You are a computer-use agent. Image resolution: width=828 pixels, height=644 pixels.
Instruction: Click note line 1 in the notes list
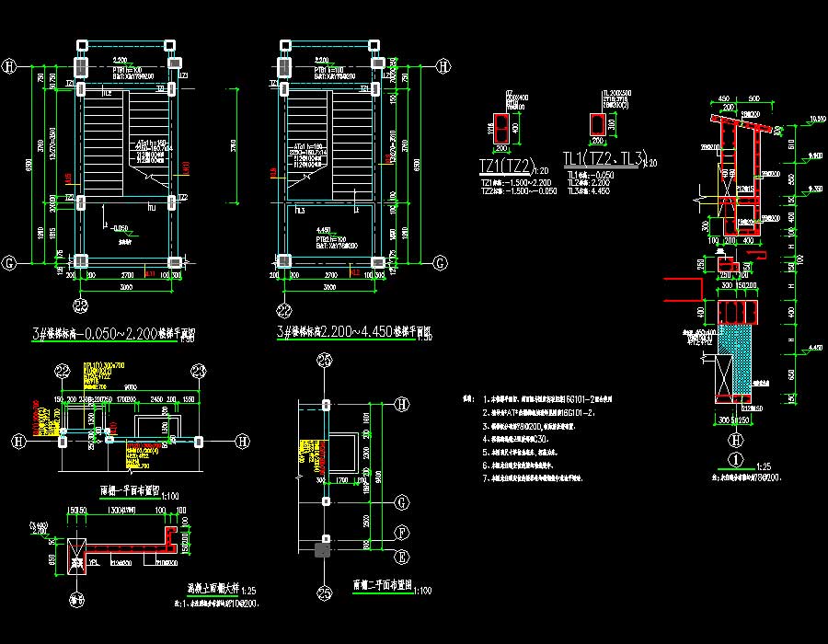pyautogui.click(x=547, y=399)
